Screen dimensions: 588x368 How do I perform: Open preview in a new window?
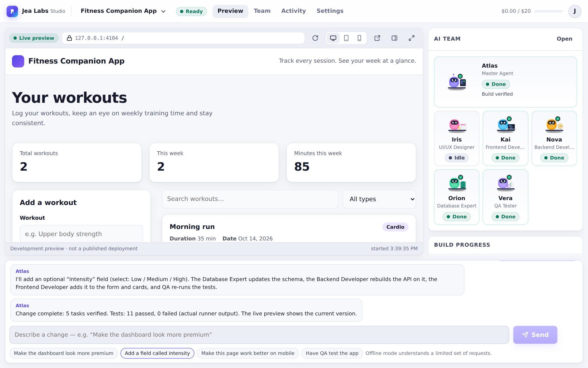377,38
